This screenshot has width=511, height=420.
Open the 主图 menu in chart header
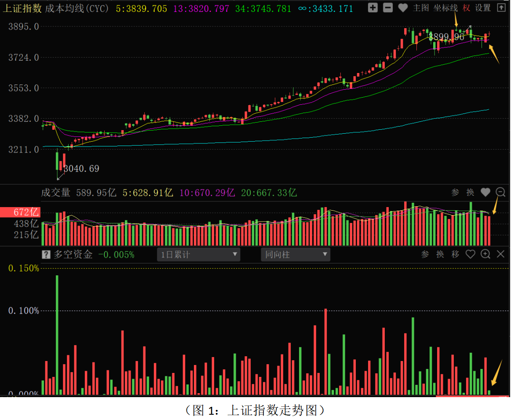coord(421,8)
